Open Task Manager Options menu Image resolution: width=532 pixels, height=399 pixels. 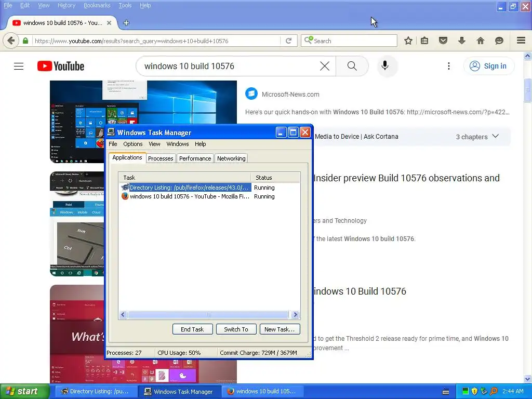tap(132, 144)
